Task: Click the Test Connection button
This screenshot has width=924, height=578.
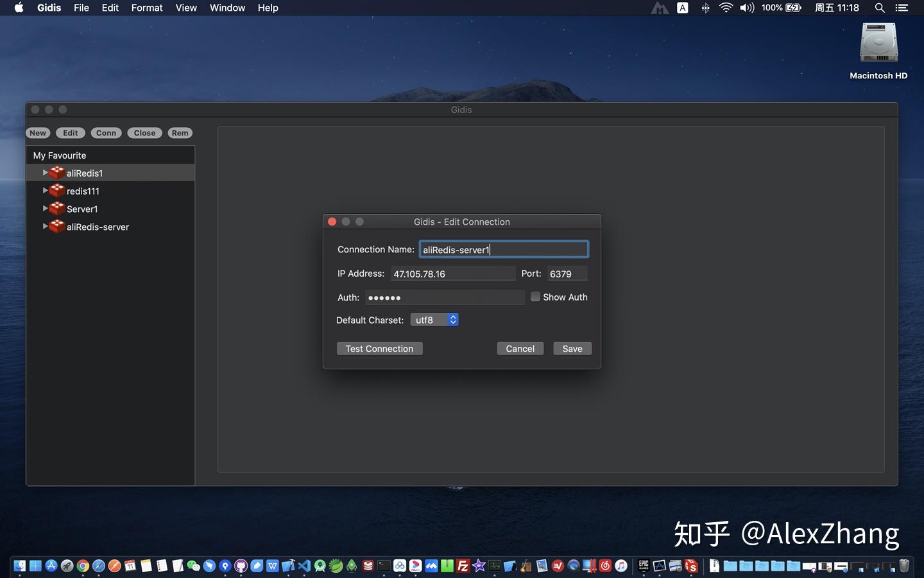Action: click(380, 349)
